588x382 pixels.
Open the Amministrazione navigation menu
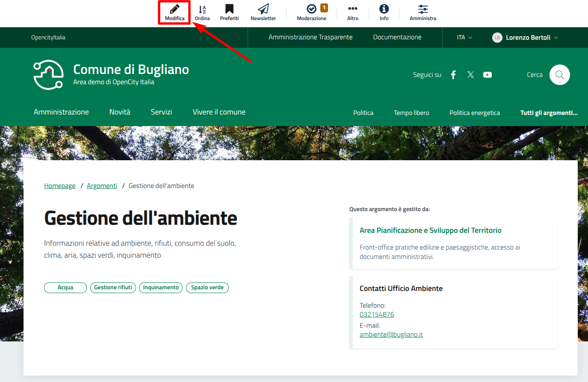(x=61, y=112)
